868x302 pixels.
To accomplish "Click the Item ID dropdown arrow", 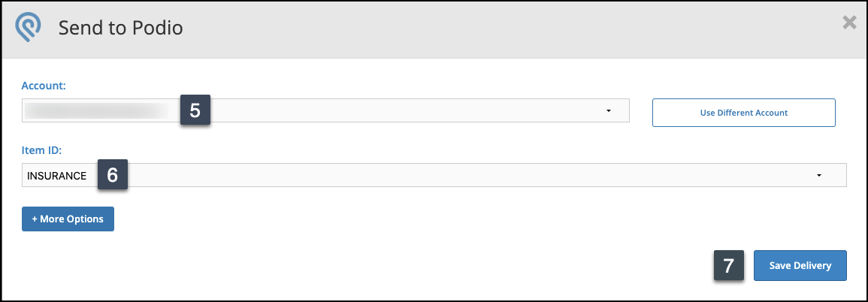I will [818, 176].
